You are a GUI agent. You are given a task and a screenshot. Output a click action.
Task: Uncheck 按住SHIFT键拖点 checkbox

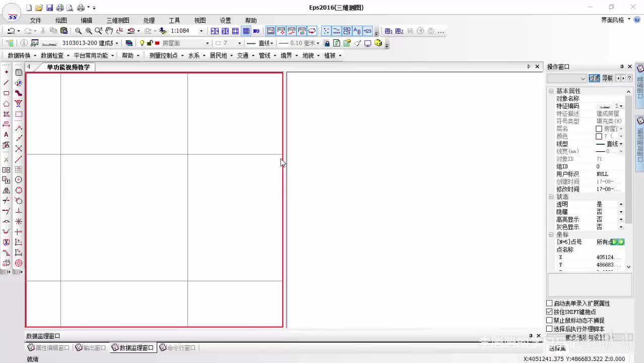[550, 312]
